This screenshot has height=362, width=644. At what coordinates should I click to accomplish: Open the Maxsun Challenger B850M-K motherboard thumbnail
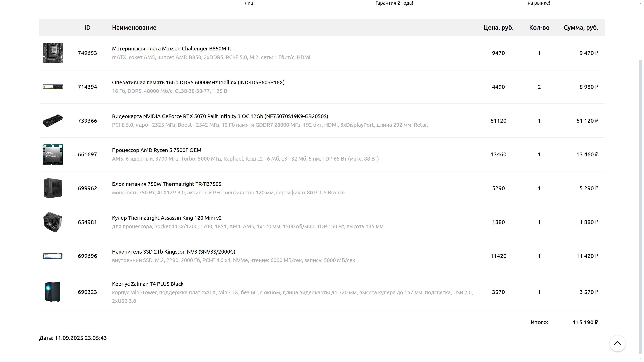tap(53, 53)
